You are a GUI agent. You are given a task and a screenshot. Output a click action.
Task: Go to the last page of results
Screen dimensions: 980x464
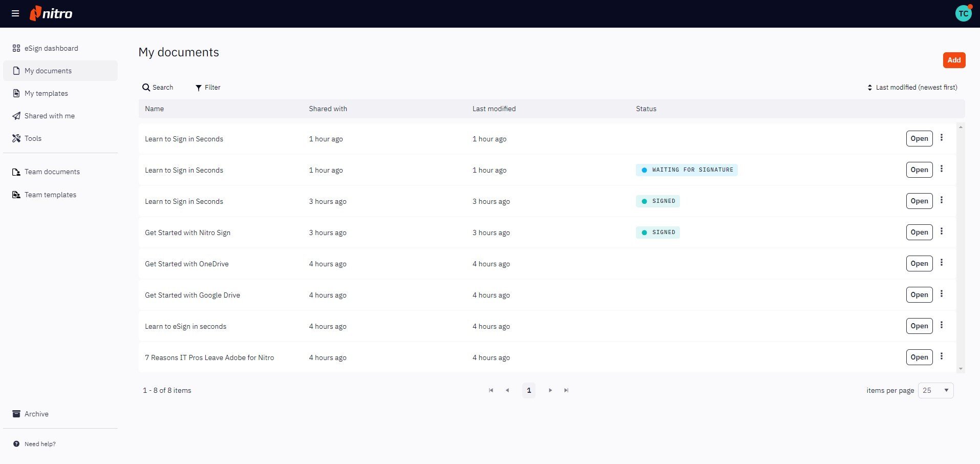pos(566,390)
